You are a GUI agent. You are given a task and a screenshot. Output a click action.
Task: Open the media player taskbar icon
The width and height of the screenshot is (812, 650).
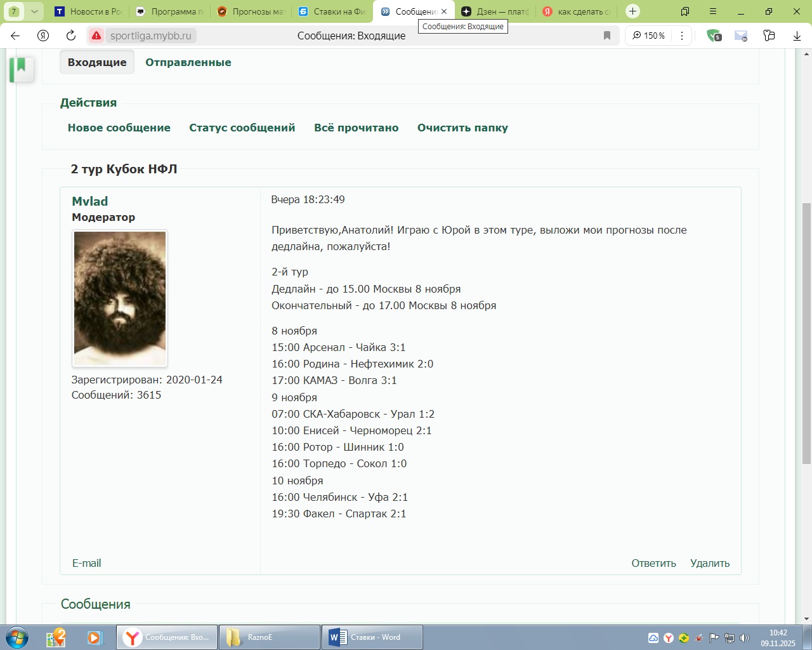point(95,637)
